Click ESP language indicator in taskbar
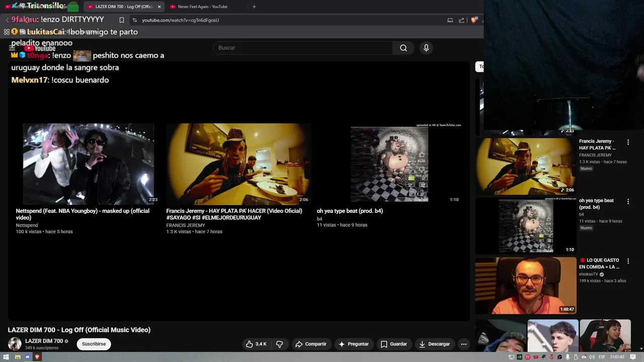The width and height of the screenshot is (644, 362). [x=602, y=357]
